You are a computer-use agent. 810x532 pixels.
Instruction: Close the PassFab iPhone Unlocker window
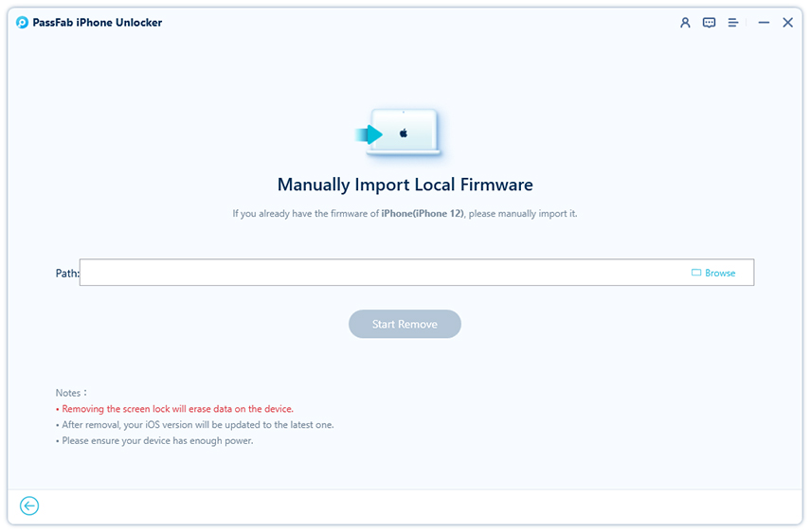(x=787, y=23)
